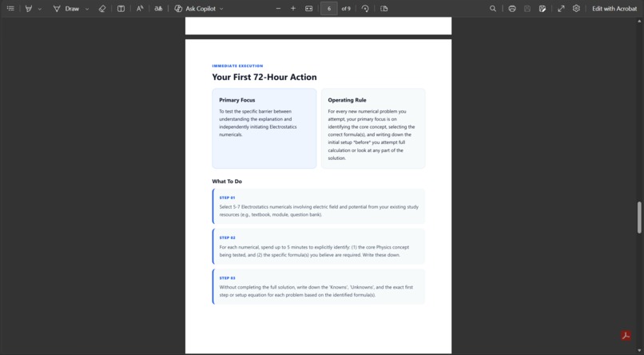The image size is (644, 355).
Task: Select the Erase tool
Action: pos(102,8)
